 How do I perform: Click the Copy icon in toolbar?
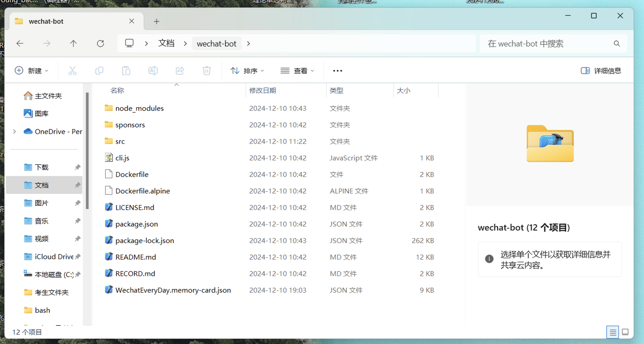pos(99,71)
